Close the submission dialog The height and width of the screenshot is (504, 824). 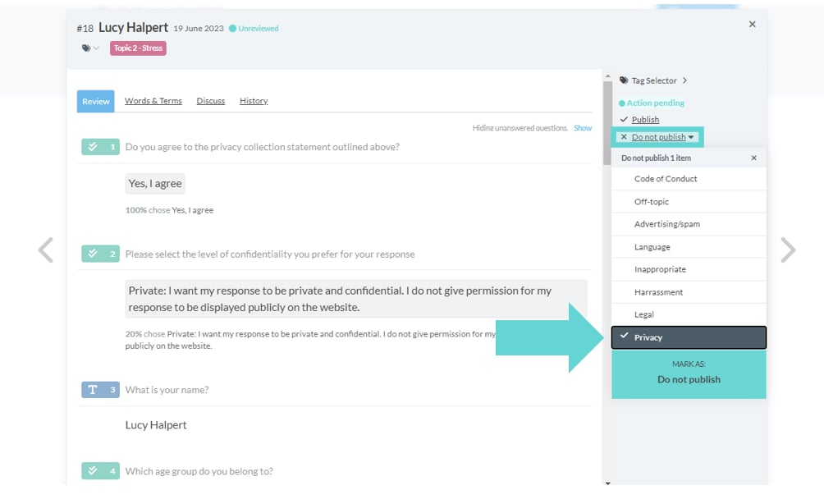752,24
